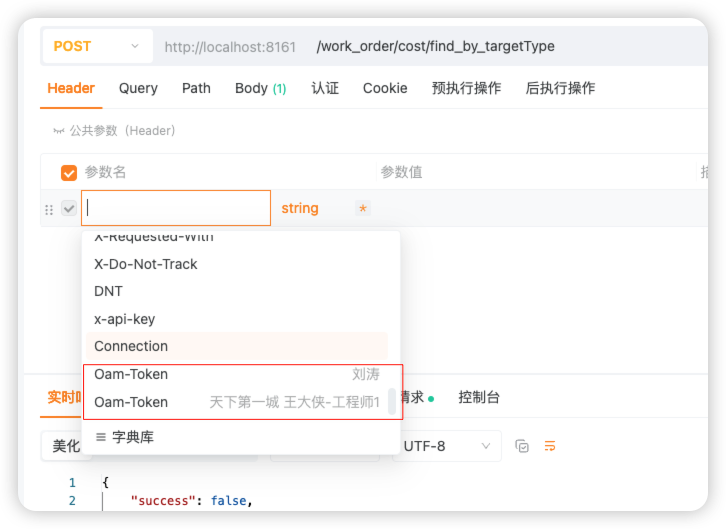Switch to the Cookie tab
The image size is (726, 529).
pyautogui.click(x=385, y=88)
